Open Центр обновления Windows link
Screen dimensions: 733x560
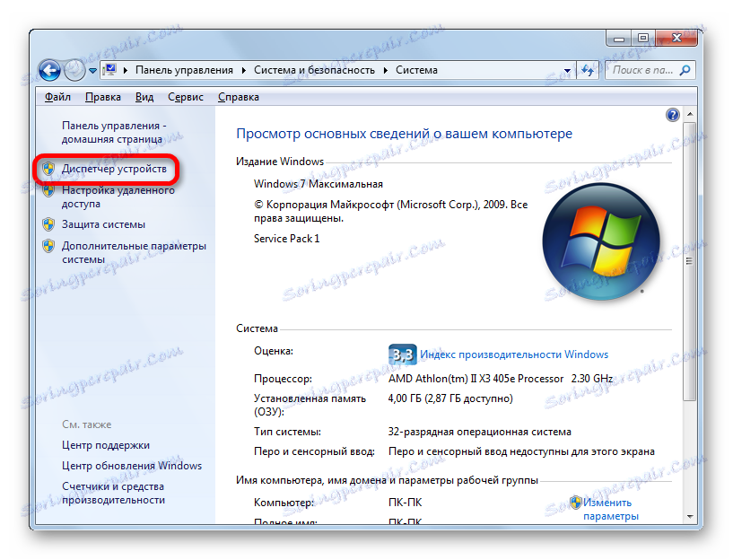click(x=132, y=466)
